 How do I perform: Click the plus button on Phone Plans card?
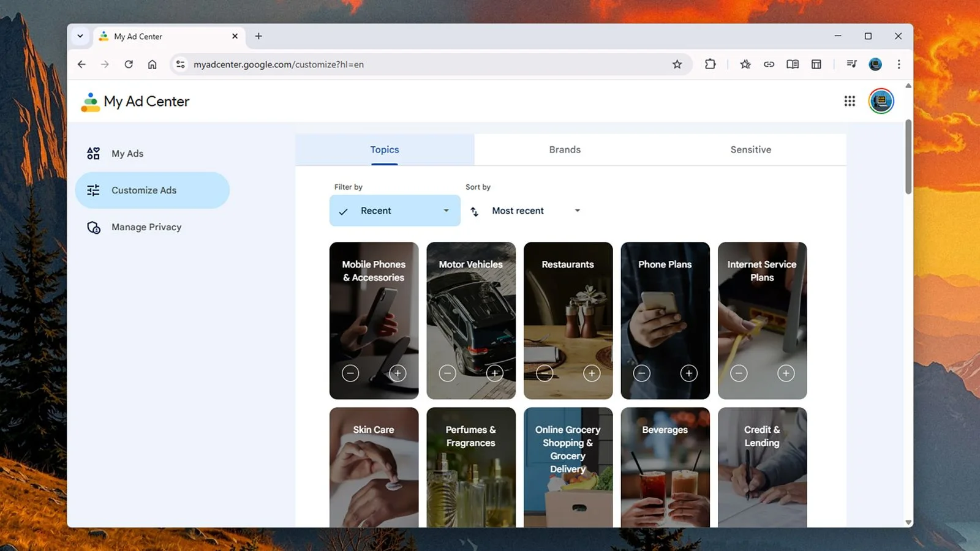pos(689,373)
